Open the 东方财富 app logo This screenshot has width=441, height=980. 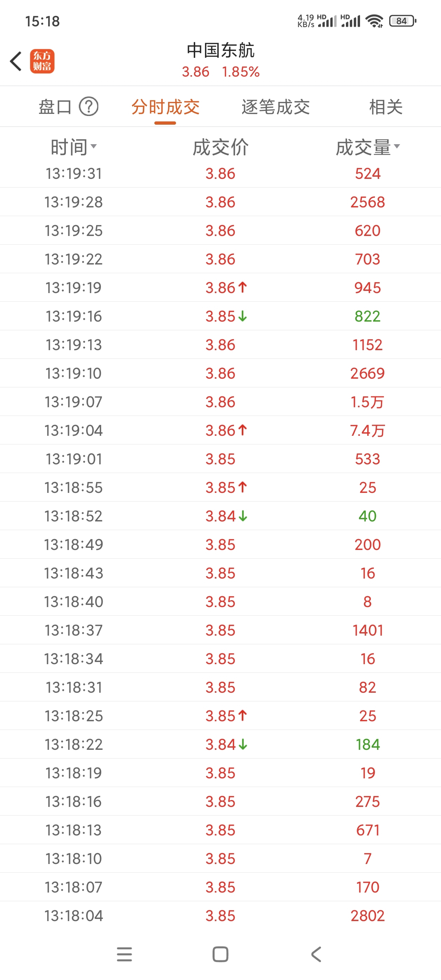[42, 61]
